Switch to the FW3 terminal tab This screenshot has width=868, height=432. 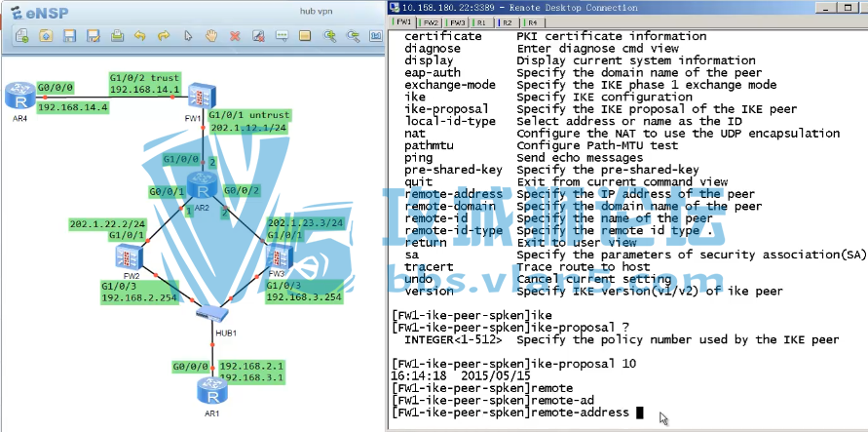point(457,22)
